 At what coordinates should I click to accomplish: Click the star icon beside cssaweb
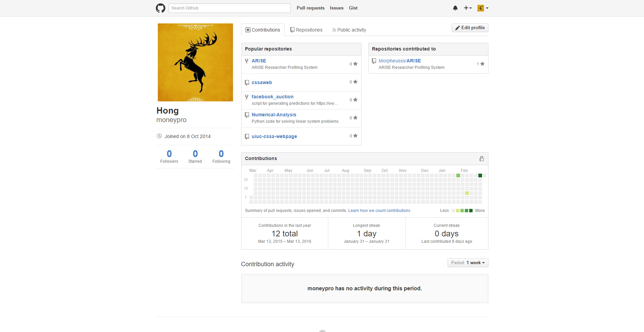click(x=355, y=82)
